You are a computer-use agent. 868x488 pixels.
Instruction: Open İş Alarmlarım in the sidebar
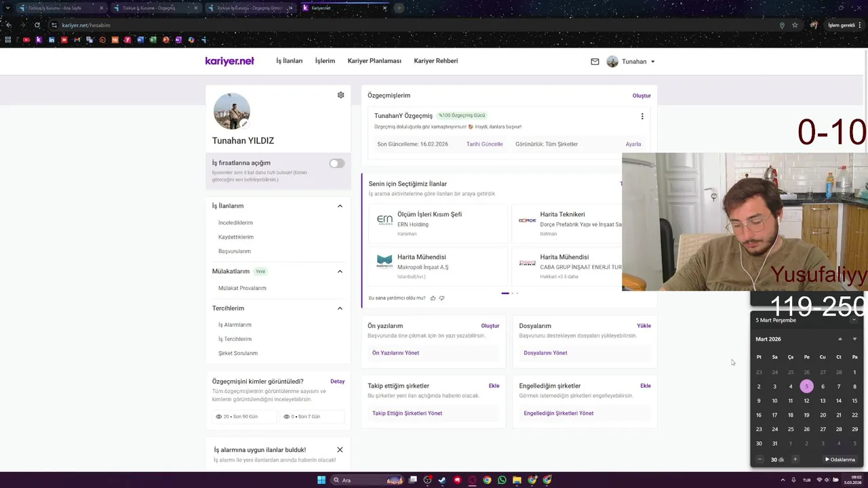pyautogui.click(x=235, y=325)
